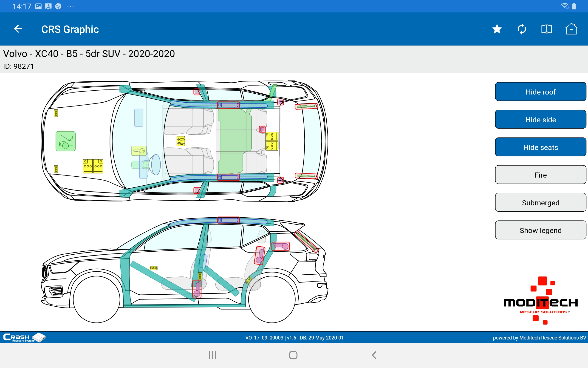The height and width of the screenshot is (368, 588).
Task: Tap Android recent apps button
Action: (x=212, y=355)
